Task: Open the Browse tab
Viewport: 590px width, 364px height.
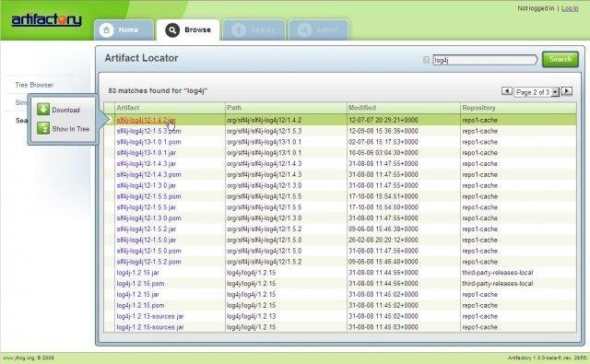Action: coord(188,30)
